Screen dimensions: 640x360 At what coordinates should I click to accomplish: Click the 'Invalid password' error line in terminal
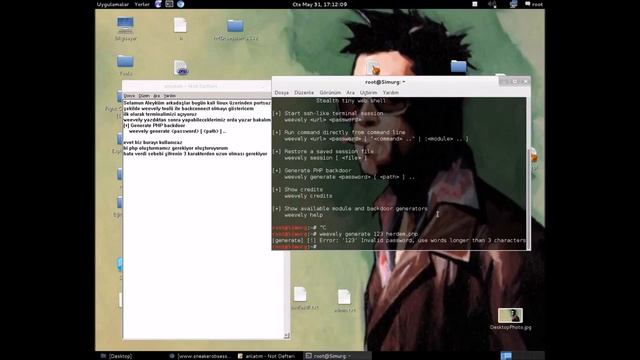(399, 240)
